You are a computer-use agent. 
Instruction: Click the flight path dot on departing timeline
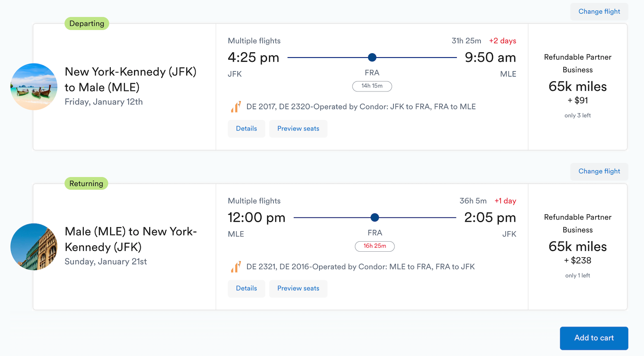coord(372,57)
